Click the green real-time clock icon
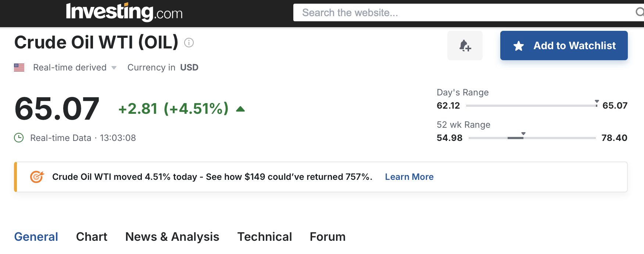This screenshot has height=254, width=644. click(19, 138)
